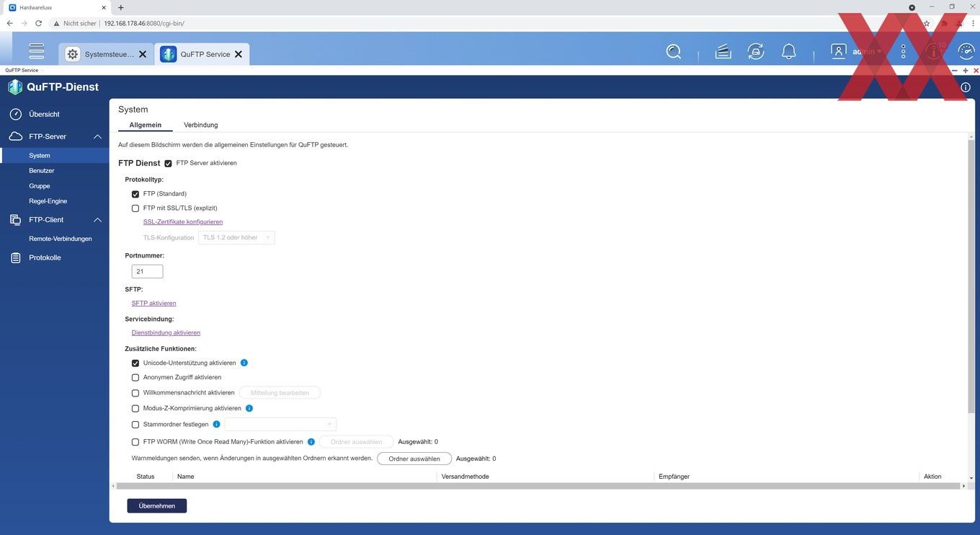Switch to Systemsteuerung app tab
The width and height of the screenshot is (980, 535).
pos(106,54)
